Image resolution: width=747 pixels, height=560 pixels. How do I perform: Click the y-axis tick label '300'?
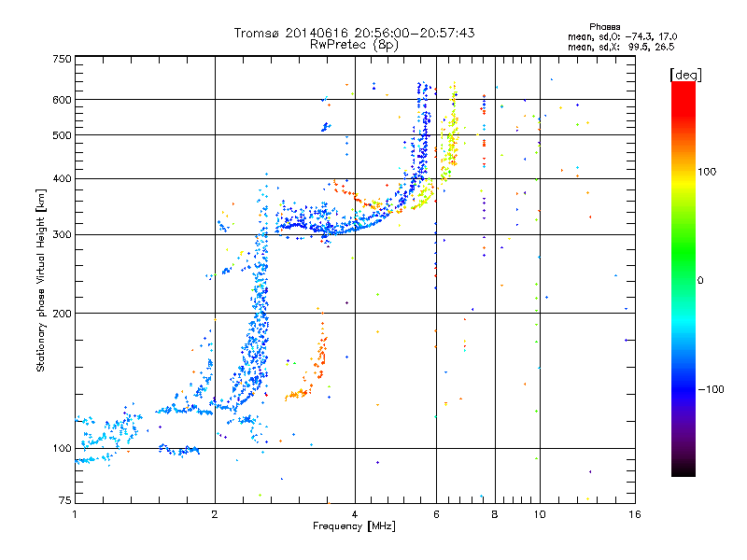(62, 234)
